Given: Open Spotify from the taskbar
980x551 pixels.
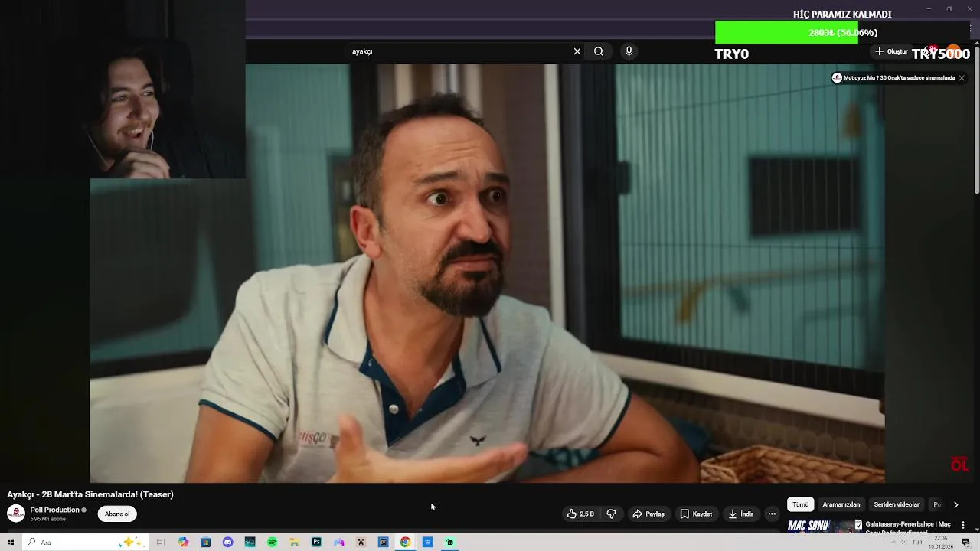Looking at the screenshot, I should pyautogui.click(x=272, y=542).
